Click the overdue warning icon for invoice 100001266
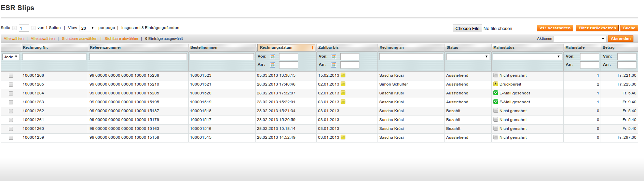The width and height of the screenshot is (644, 181). click(x=343, y=75)
